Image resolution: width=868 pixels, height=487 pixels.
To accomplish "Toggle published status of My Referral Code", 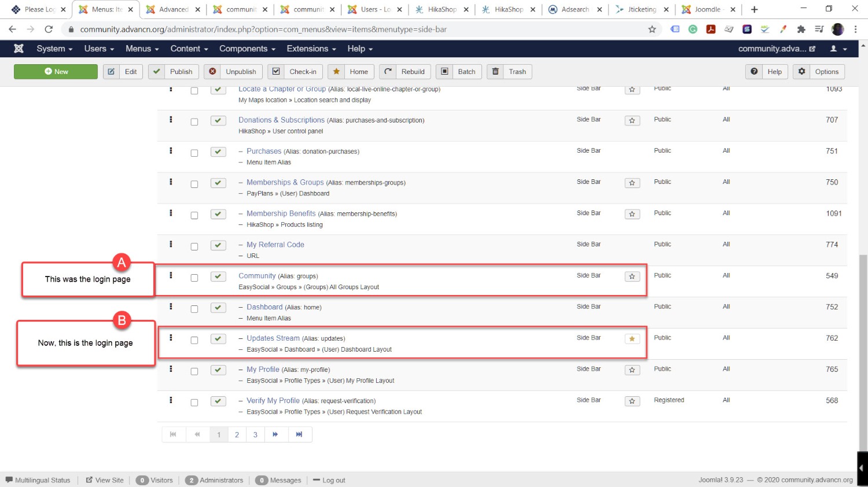I will coord(218,245).
